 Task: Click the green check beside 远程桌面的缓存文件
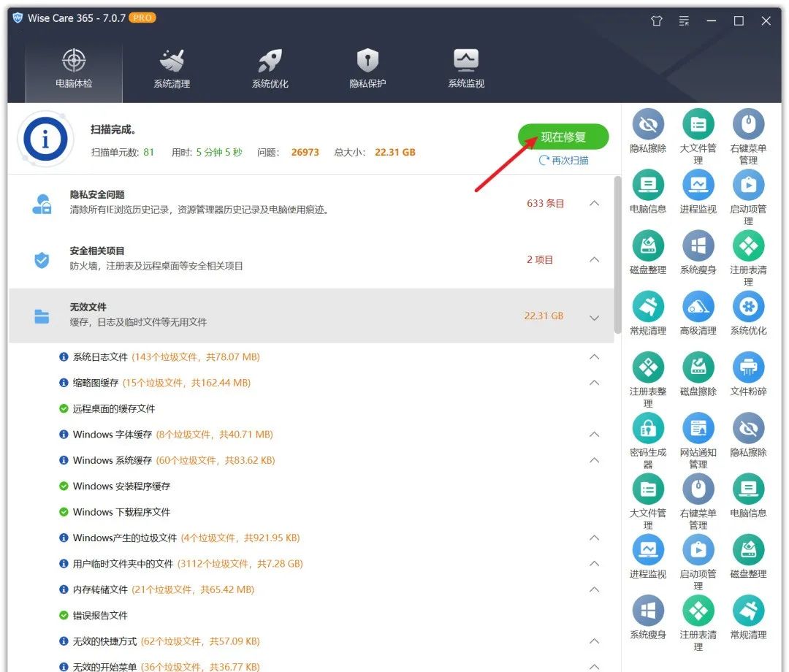(x=64, y=408)
